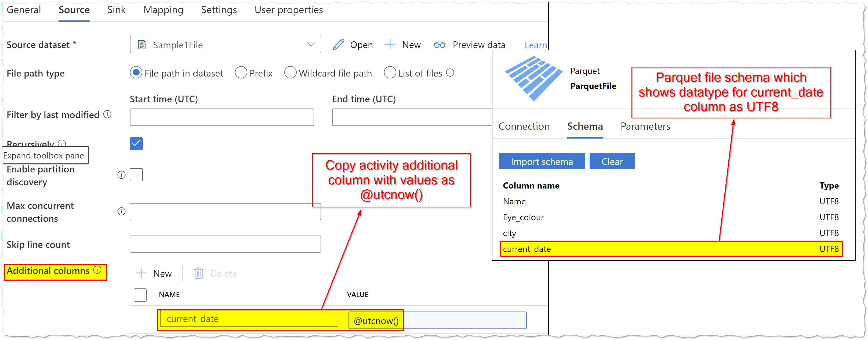Image resolution: width=868 pixels, height=340 pixels.
Task: Add an additional column with the New plus icon
Action: [141, 273]
